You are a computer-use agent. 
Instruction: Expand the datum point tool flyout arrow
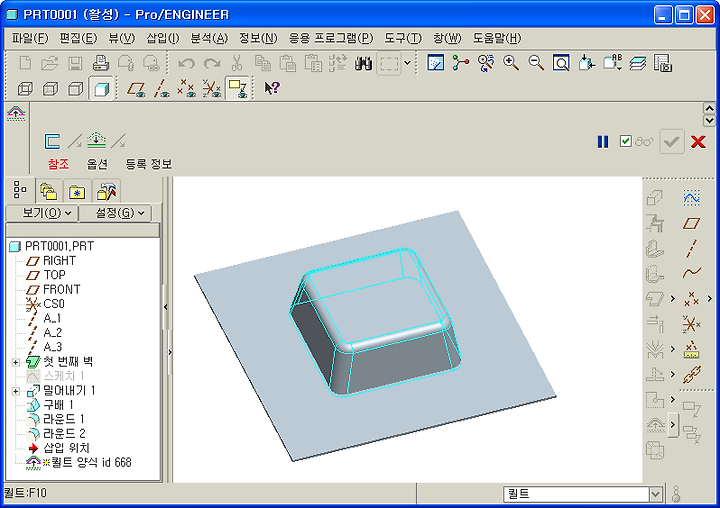(x=709, y=299)
